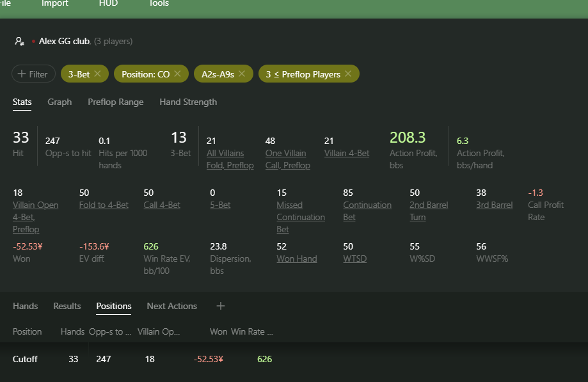Remove the 3-Bet filter chip
The width and height of the screenshot is (588, 382).
point(97,74)
